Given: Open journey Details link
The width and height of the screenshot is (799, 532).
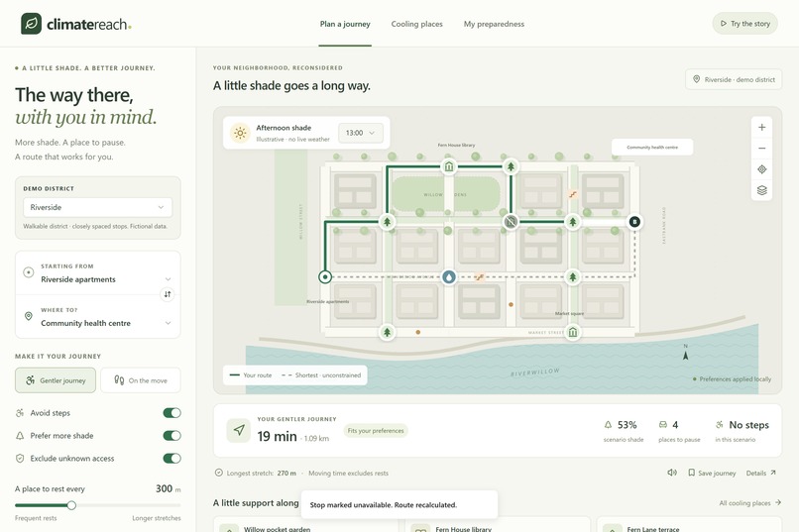Looking at the screenshot, I should (760, 473).
